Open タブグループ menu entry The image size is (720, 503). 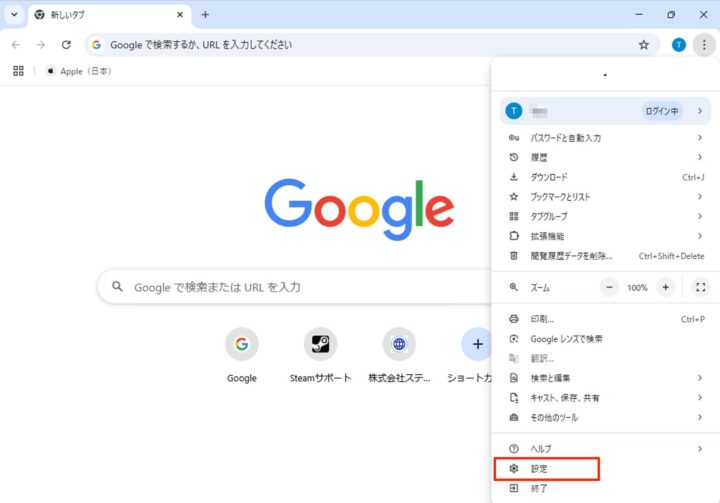coord(605,216)
